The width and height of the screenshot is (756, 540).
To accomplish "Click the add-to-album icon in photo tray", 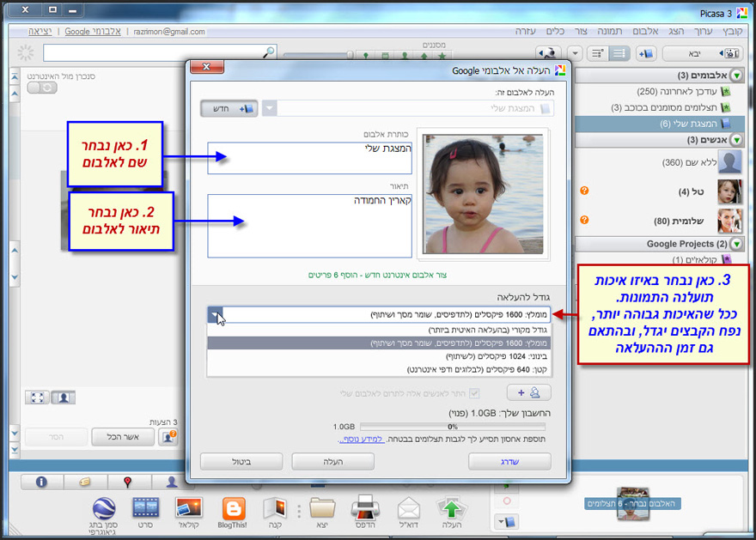I will point(506,522).
